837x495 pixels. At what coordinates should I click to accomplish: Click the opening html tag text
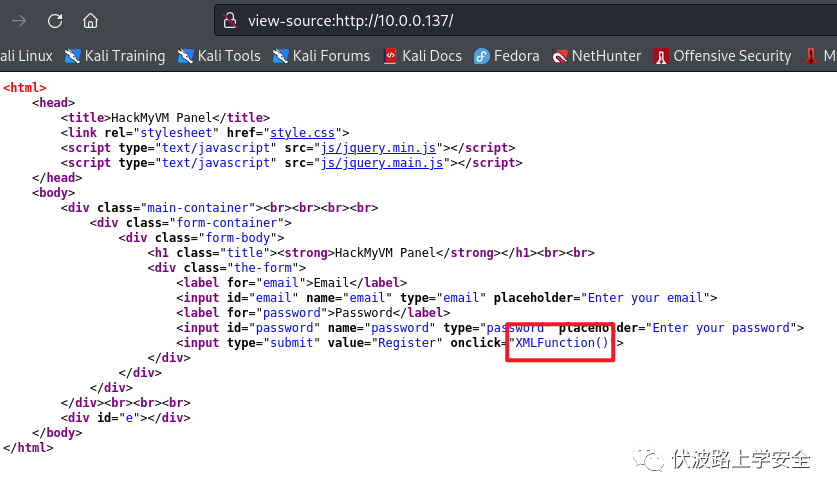click(25, 88)
